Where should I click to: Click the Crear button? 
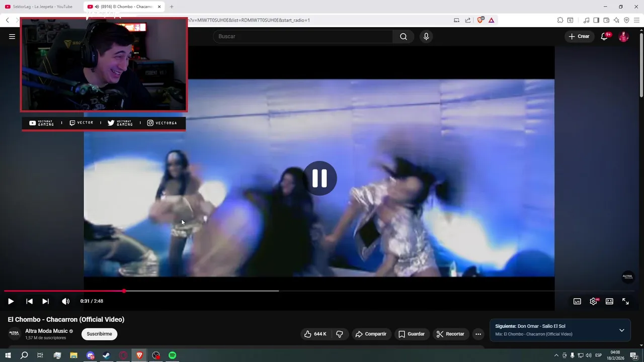coord(579,36)
